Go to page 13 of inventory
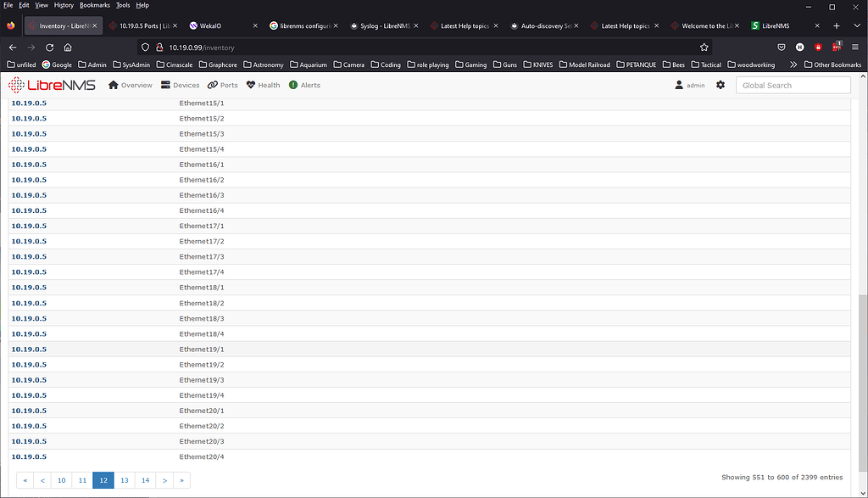Viewport: 868px width, 498px height. coord(124,480)
